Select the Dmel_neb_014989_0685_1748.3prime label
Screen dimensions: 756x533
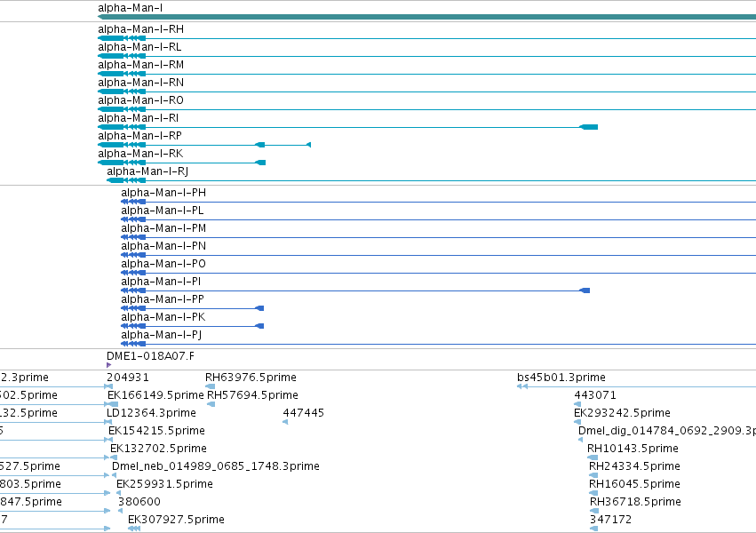(x=216, y=466)
